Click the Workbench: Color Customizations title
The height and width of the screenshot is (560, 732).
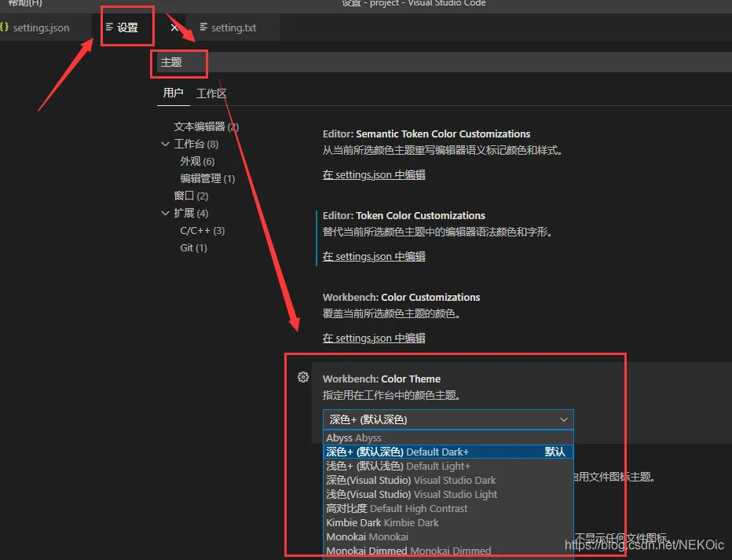click(x=401, y=297)
